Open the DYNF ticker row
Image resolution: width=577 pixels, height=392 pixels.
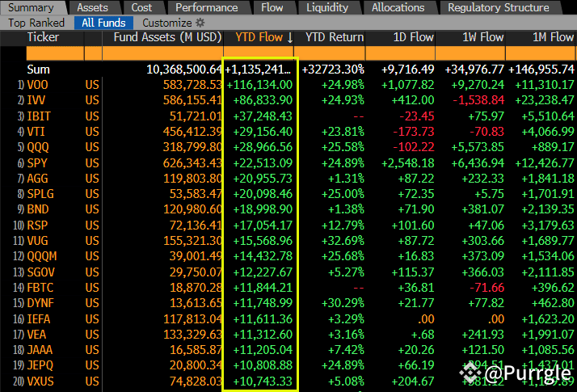coord(40,303)
